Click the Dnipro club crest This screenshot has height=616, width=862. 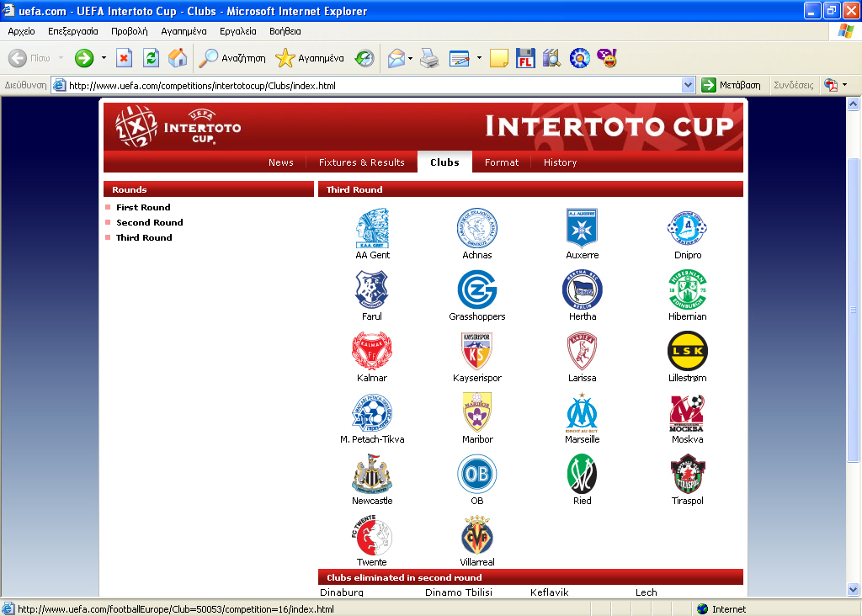pos(687,228)
